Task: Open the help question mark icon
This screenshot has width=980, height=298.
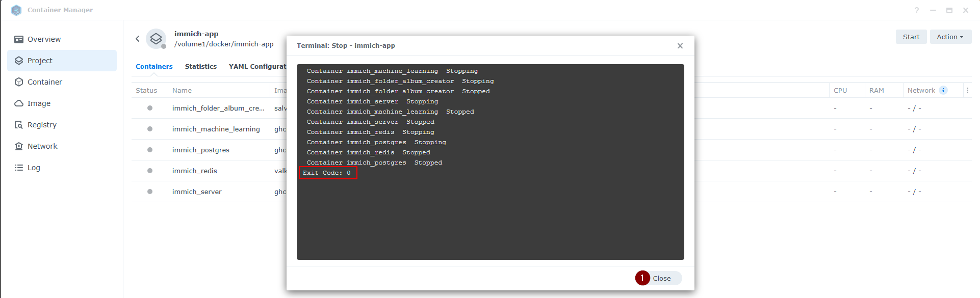Action: pos(916,10)
